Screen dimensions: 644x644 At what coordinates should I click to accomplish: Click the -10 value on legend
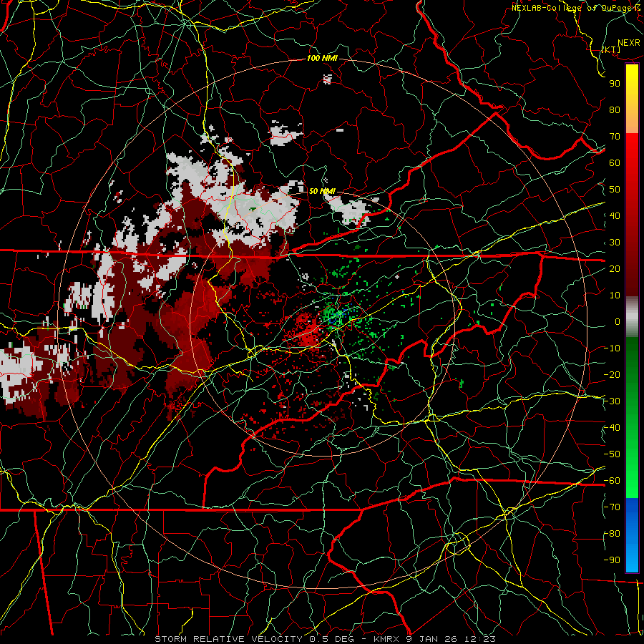(612, 348)
